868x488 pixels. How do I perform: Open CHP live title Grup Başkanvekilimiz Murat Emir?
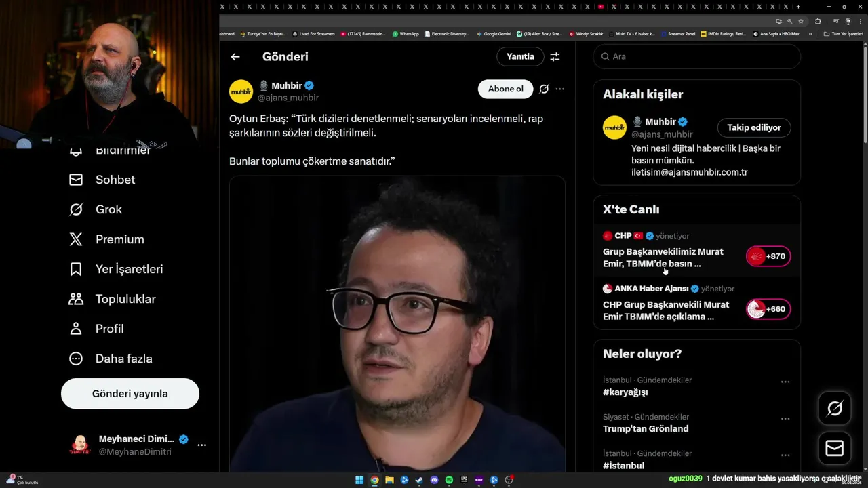point(663,258)
